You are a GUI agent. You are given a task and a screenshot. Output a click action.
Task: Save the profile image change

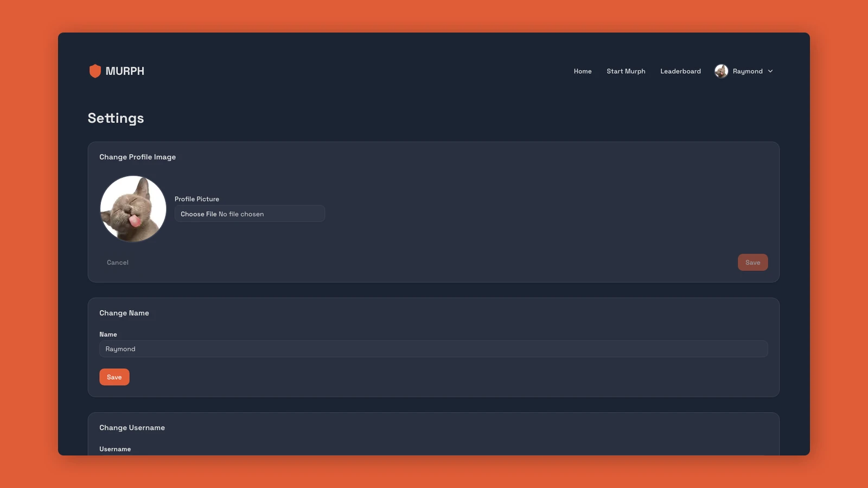click(752, 262)
